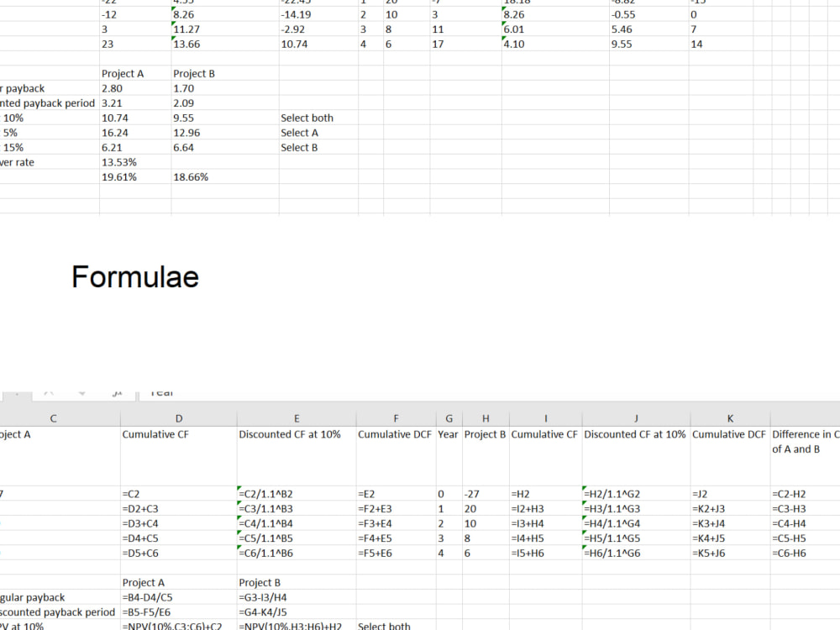Select column I header in formula sheet

pos(545,418)
